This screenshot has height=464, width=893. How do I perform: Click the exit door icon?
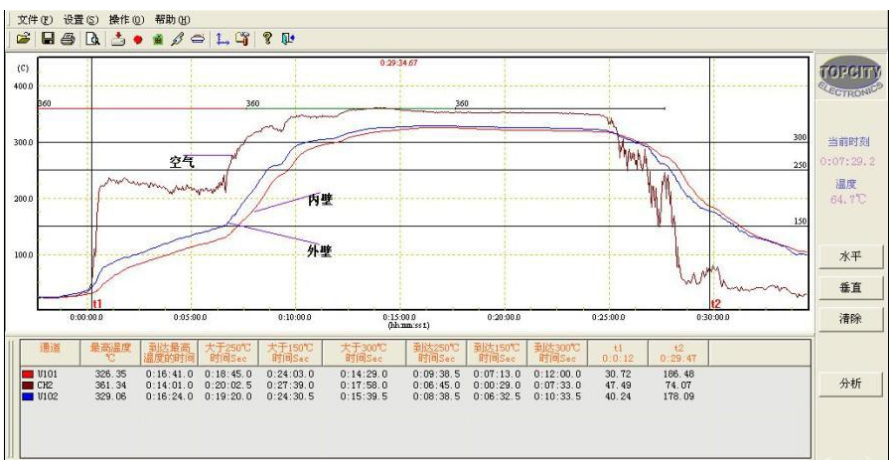pyautogui.click(x=288, y=38)
